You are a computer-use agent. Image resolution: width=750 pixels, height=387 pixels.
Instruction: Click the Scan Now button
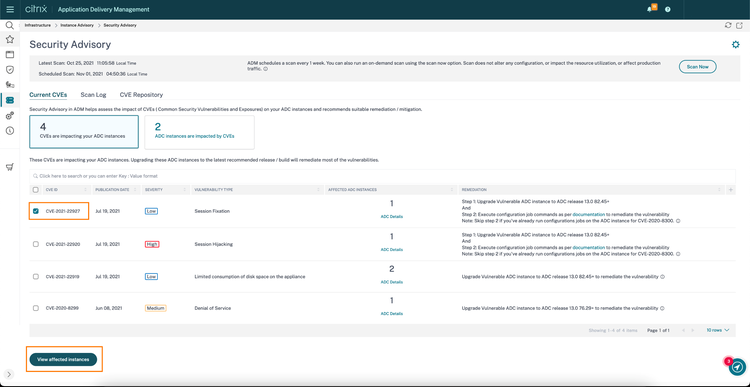[x=697, y=67]
